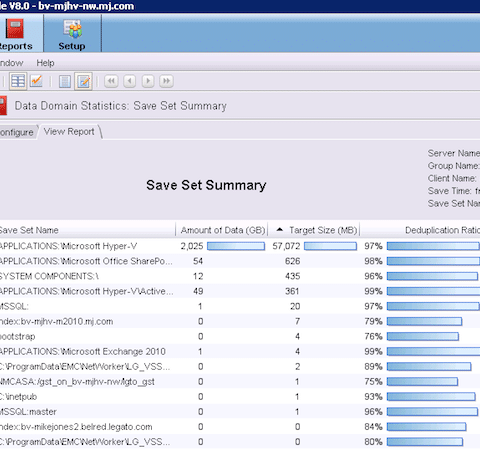Sort by Amount of Data (GB) column
Viewport: 480px width, 450px height.
(x=222, y=230)
